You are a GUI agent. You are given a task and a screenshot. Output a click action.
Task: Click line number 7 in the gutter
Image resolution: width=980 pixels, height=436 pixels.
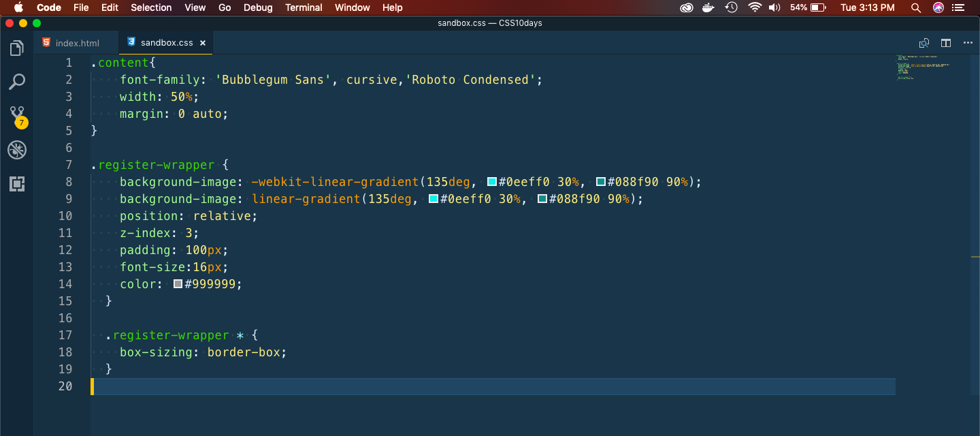click(68, 165)
